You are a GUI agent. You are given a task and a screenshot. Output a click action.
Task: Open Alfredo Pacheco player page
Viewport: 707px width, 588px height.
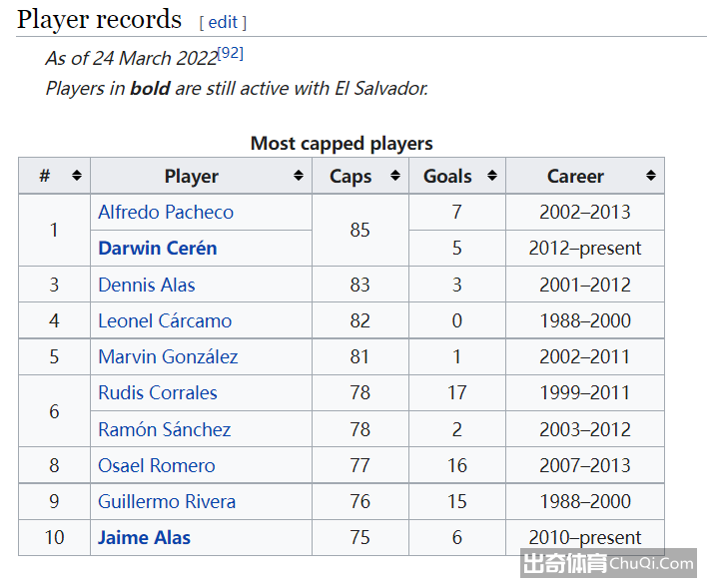166,212
